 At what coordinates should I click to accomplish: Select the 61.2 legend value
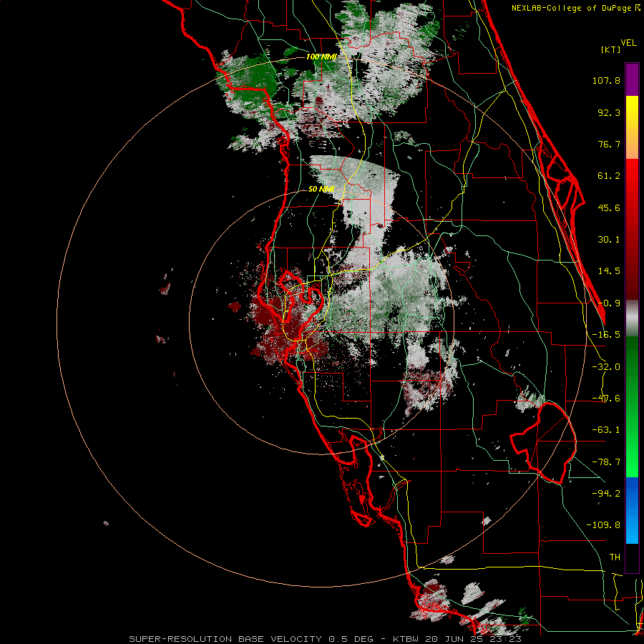click(x=609, y=176)
